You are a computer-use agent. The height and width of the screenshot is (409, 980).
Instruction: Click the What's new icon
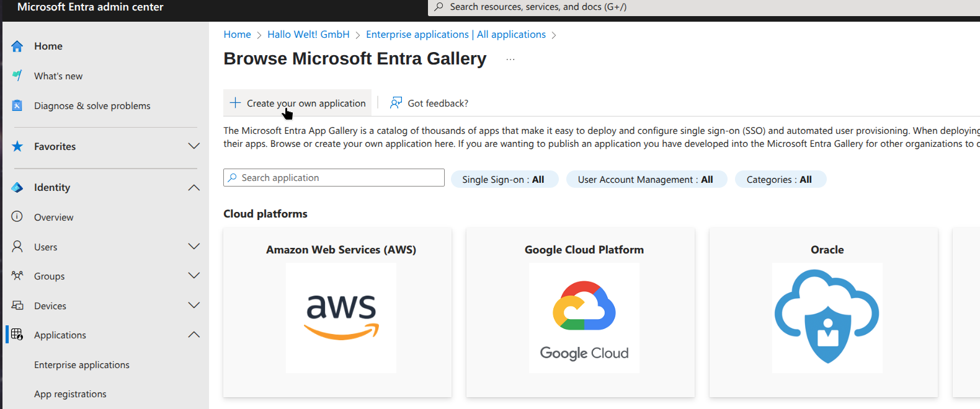(x=17, y=76)
